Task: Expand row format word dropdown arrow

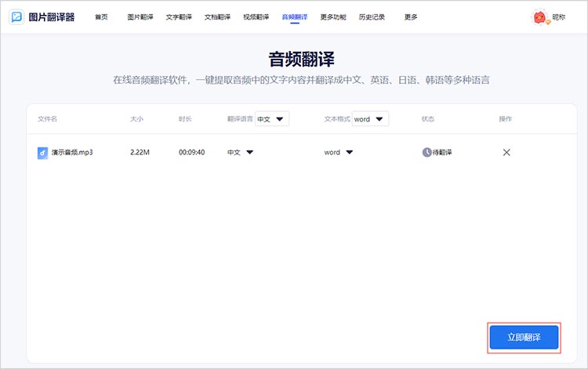Action: (x=350, y=152)
